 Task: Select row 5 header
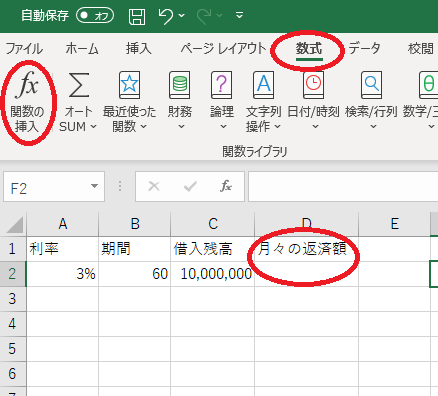pos(13,349)
